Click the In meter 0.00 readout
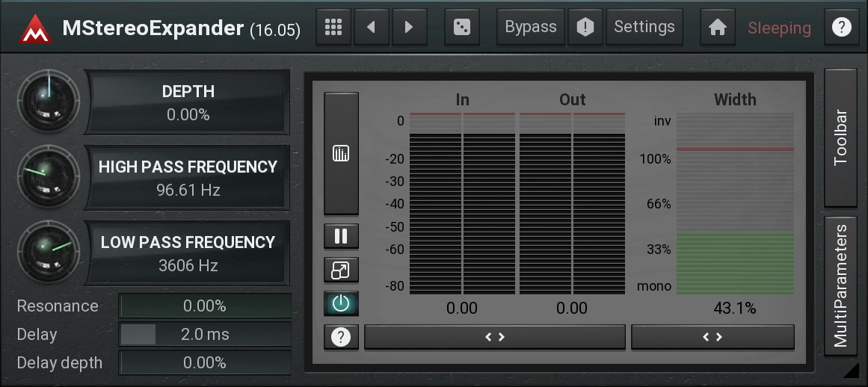Viewport: 868px width, 387px height. [462, 309]
